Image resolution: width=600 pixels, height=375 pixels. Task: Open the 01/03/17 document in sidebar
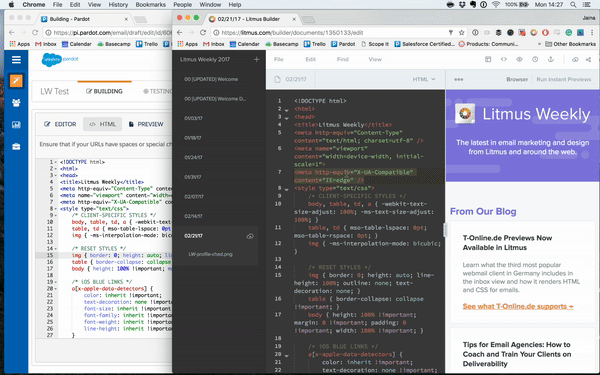pos(193,118)
